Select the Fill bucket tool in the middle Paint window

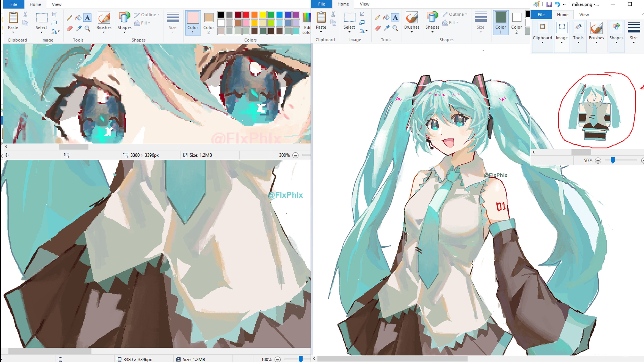click(386, 18)
